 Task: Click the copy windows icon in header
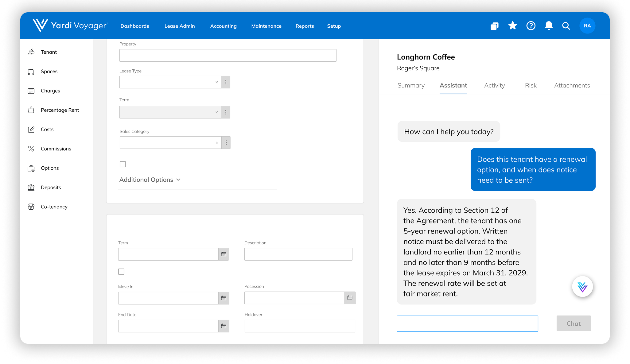(x=494, y=26)
